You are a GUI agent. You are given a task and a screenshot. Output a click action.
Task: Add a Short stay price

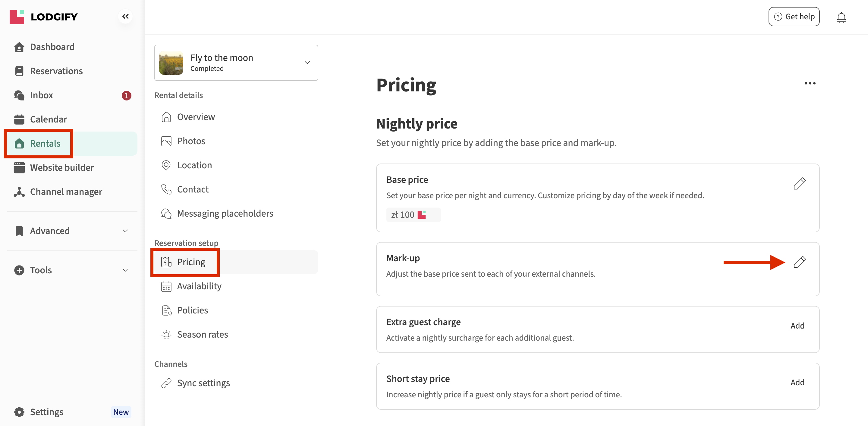pos(797,382)
